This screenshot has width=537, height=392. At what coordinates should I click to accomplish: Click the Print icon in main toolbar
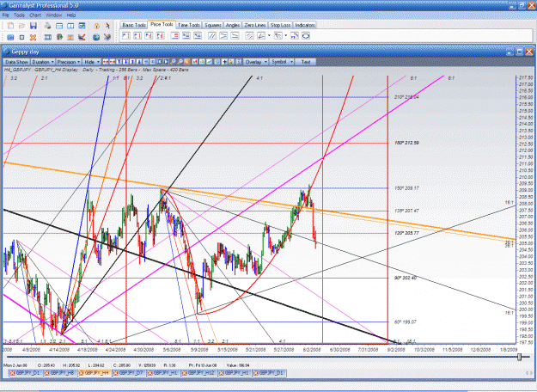pos(47,26)
